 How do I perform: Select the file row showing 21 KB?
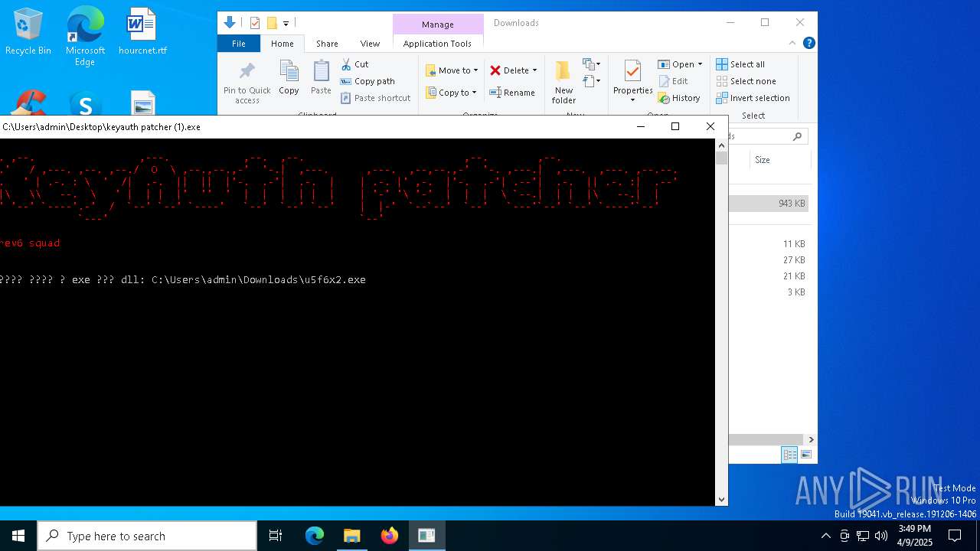(x=768, y=276)
